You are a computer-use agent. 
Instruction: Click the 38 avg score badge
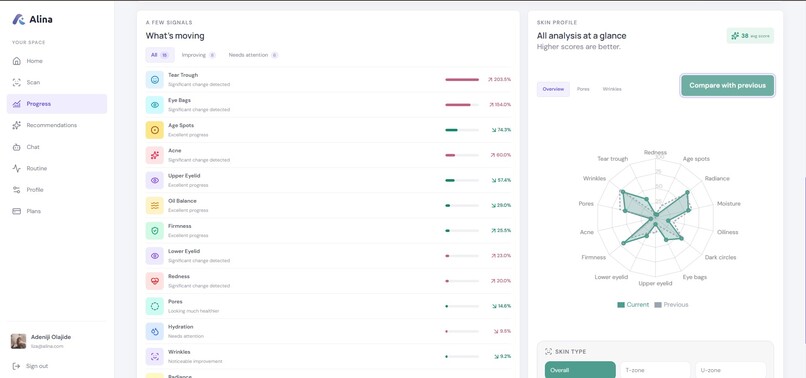pyautogui.click(x=750, y=36)
